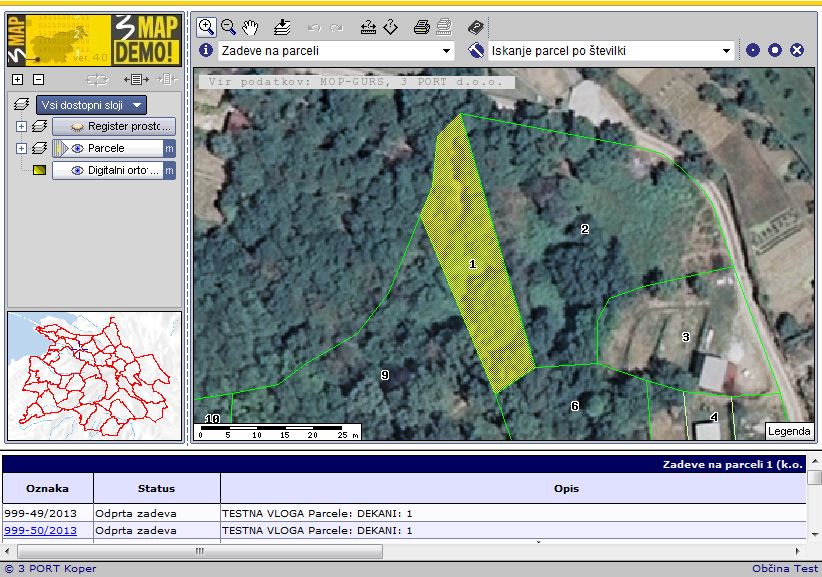Click the blue filled-dot circle button
This screenshot has height=577, width=822.
pyautogui.click(x=753, y=50)
